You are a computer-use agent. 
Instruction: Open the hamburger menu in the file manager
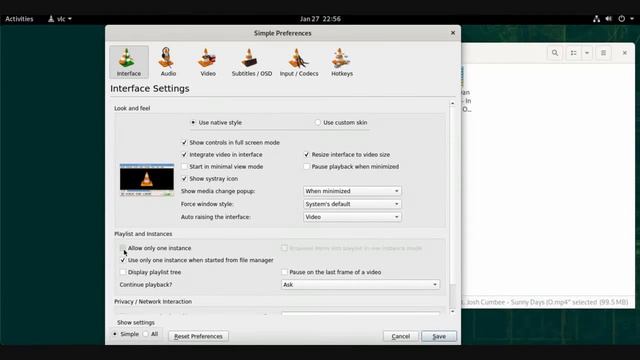(x=603, y=53)
